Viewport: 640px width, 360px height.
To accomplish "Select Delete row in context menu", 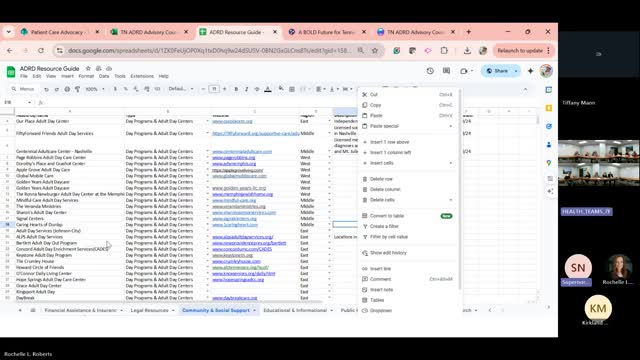I will click(381, 179).
